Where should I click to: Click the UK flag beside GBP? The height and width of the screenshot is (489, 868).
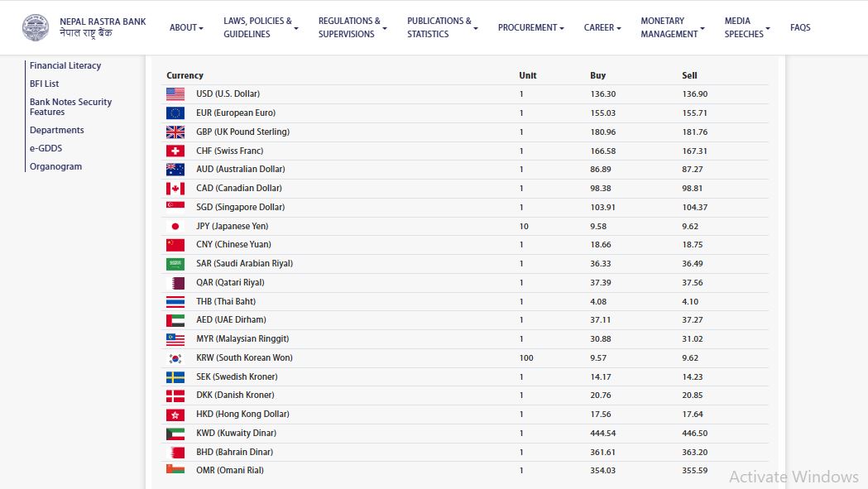(x=175, y=132)
